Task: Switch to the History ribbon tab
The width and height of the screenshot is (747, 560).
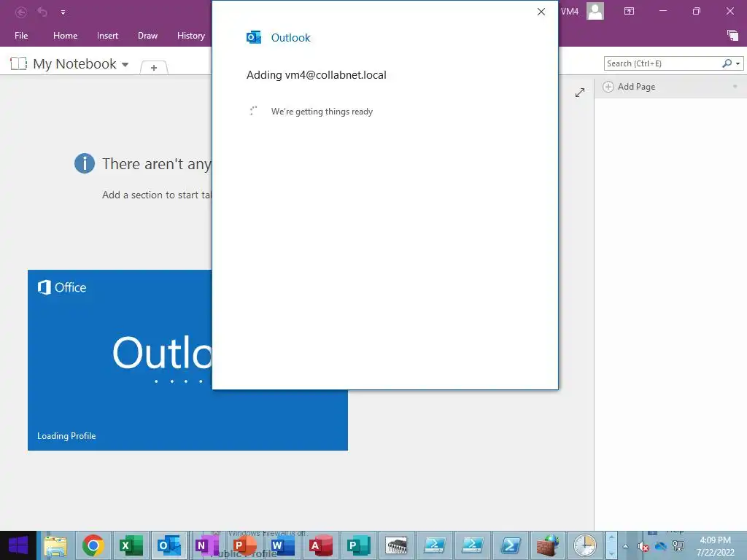Action: coord(191,36)
